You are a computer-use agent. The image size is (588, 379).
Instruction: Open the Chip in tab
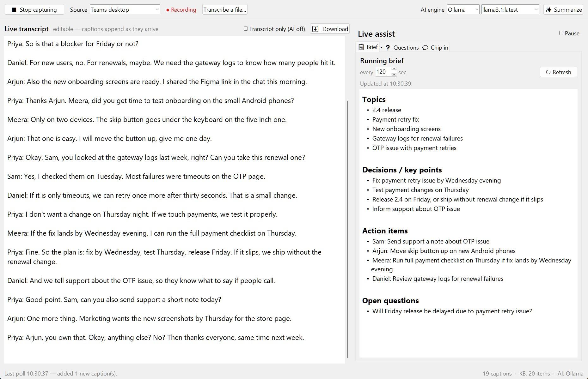click(x=435, y=47)
